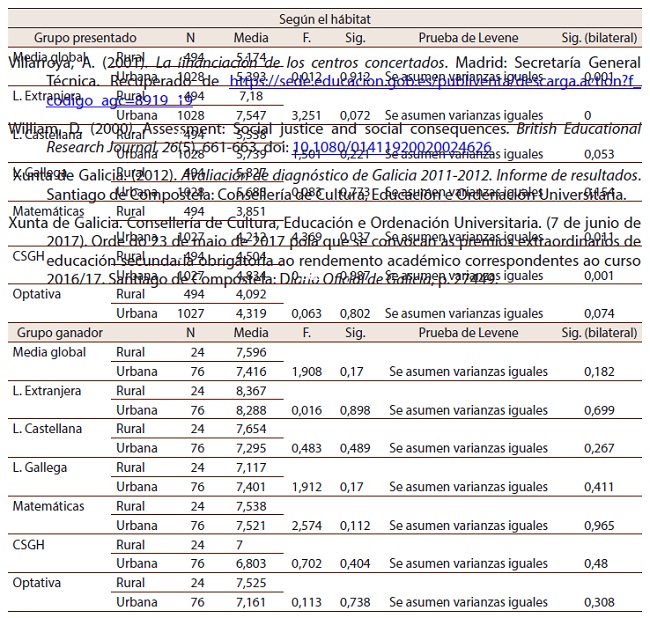The image size is (650, 618).
Task: Select the mean value 7,161
Action: (251, 602)
